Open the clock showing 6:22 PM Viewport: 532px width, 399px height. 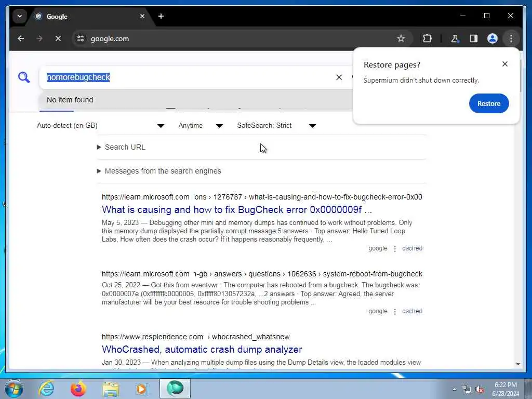point(506,389)
